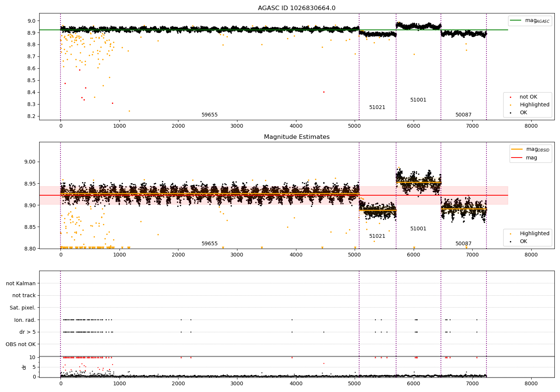
Task: Click the 'not track' axis label
Action: [24, 296]
